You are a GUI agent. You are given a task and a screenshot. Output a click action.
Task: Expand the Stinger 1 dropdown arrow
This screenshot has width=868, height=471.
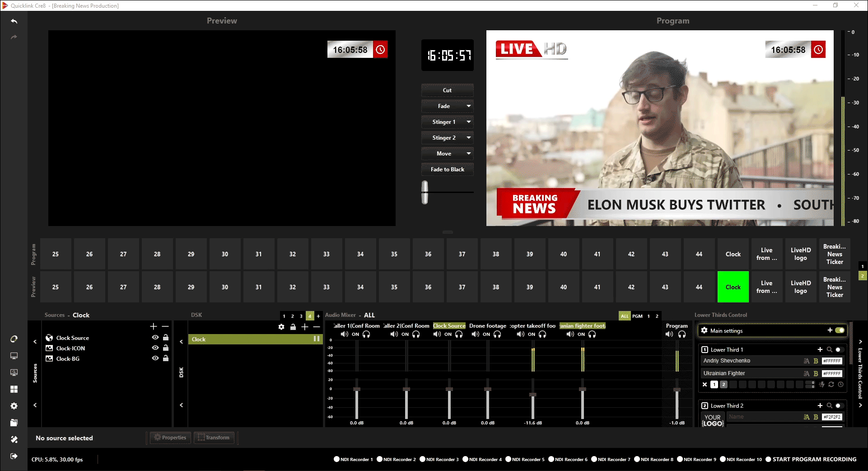click(469, 122)
